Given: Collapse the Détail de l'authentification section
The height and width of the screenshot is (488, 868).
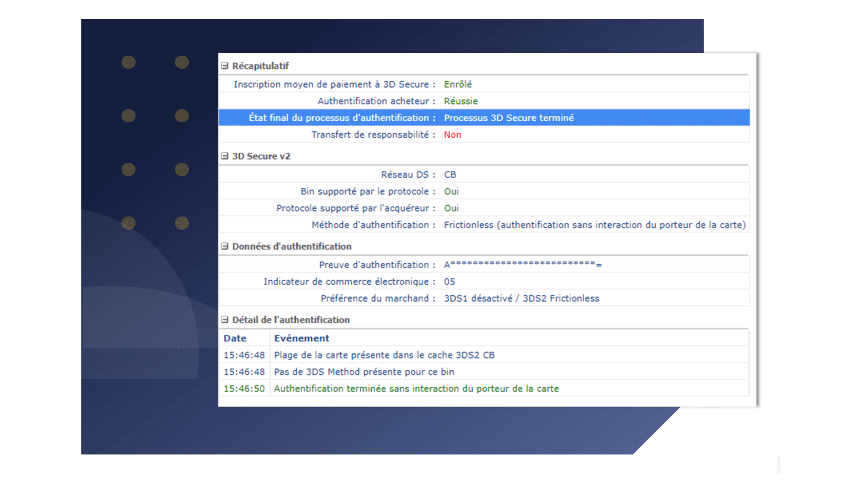Looking at the screenshot, I should (224, 320).
